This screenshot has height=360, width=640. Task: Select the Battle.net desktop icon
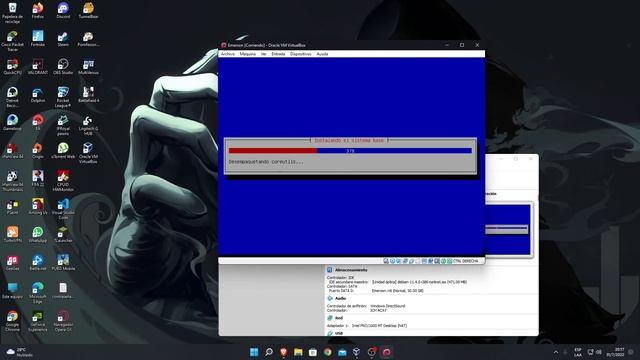(38, 262)
